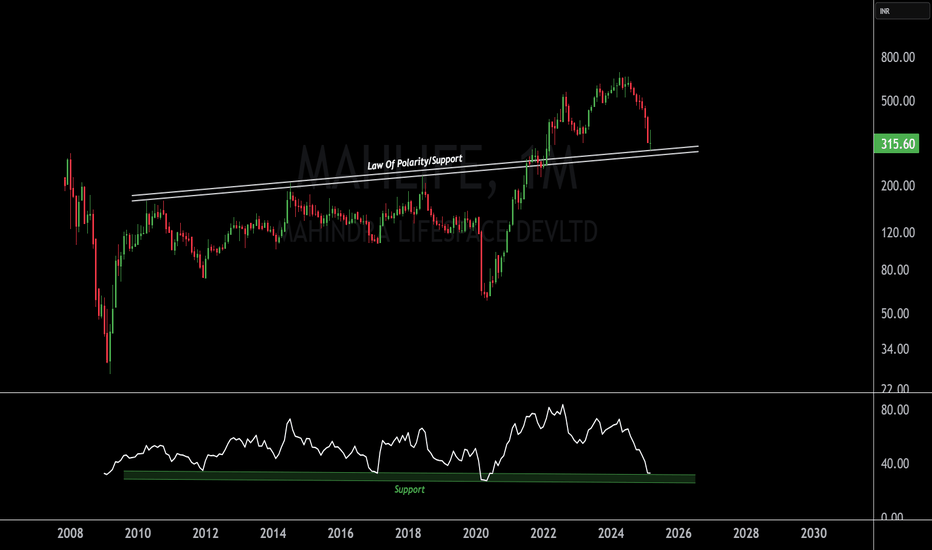Open the INR currency selector
This screenshot has width=932, height=550.
coord(900,11)
